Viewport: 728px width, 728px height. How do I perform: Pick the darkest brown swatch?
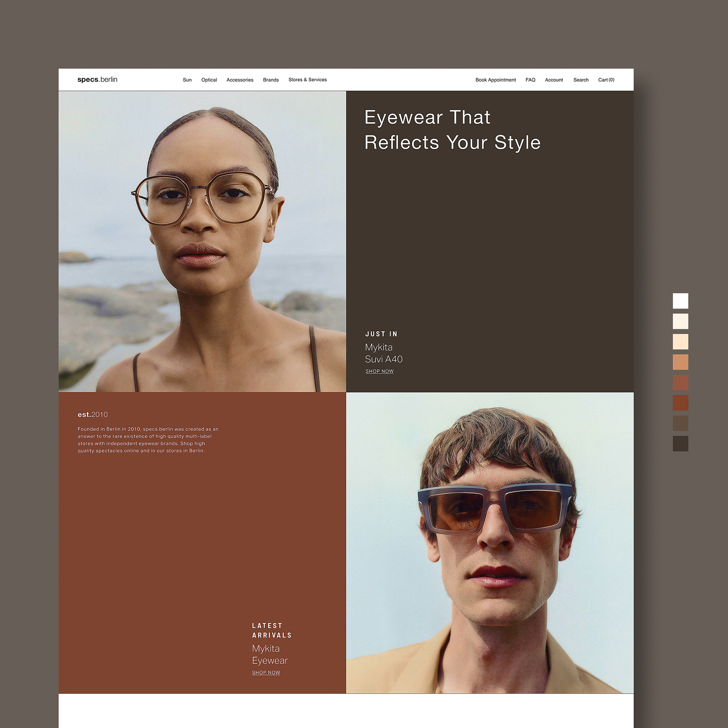[680, 444]
